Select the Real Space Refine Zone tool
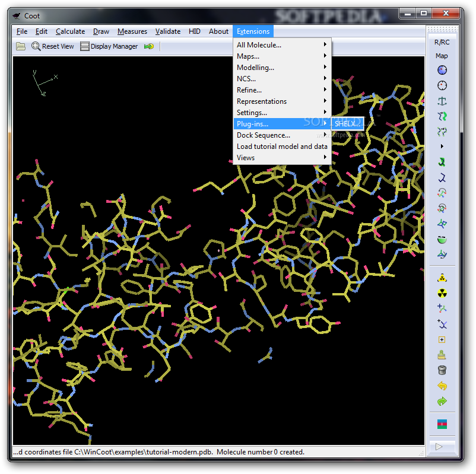 (x=442, y=70)
